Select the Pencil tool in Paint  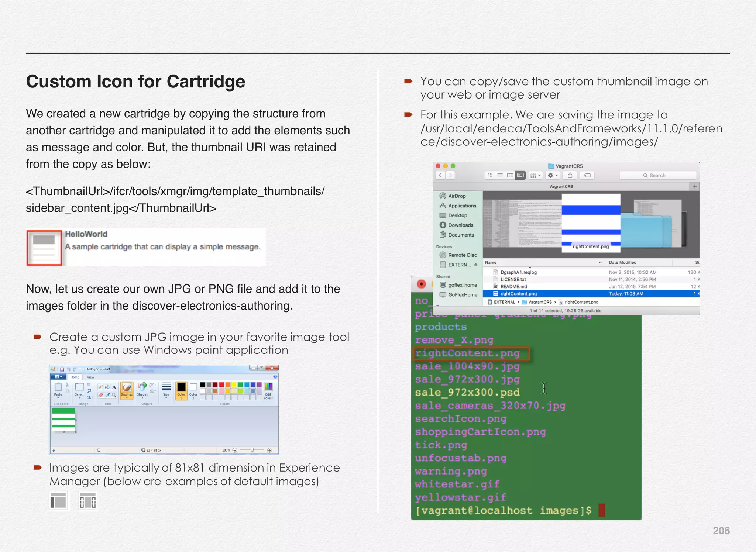(100, 387)
